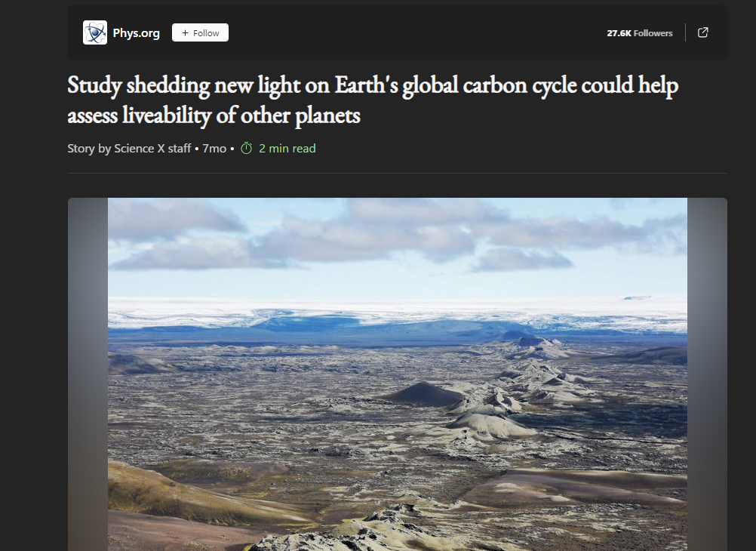756x551 pixels.
Task: Select the 'Story by Science X staff' byline
Action: click(x=129, y=148)
